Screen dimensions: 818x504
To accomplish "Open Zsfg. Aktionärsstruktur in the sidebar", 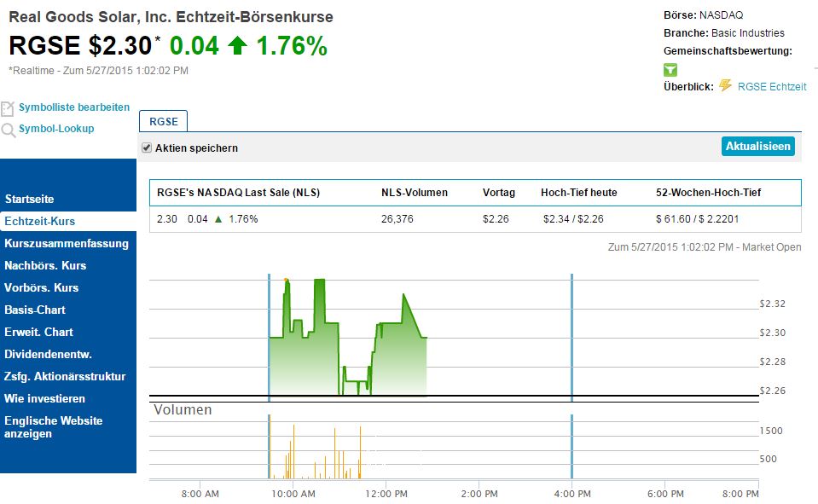I will [65, 377].
